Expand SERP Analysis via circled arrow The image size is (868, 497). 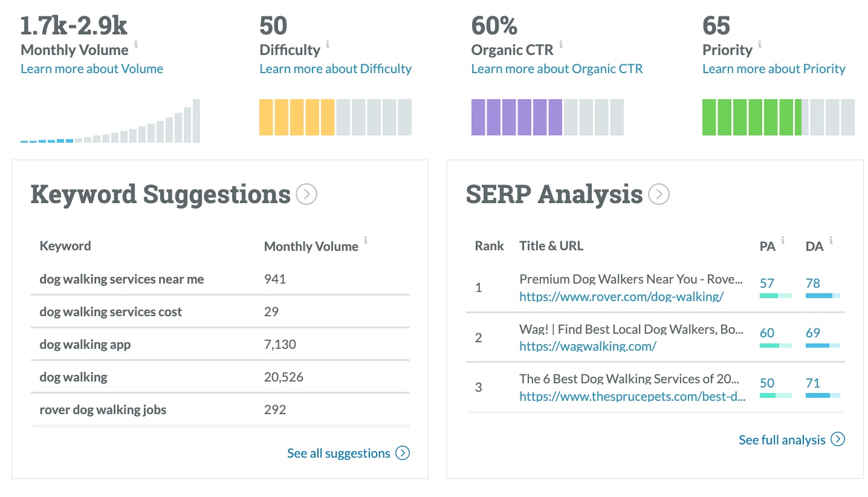point(658,195)
